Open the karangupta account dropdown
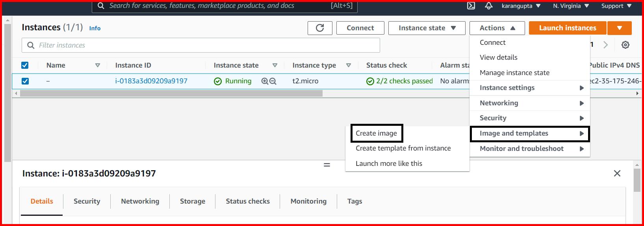This screenshot has height=226, width=644. (x=521, y=6)
